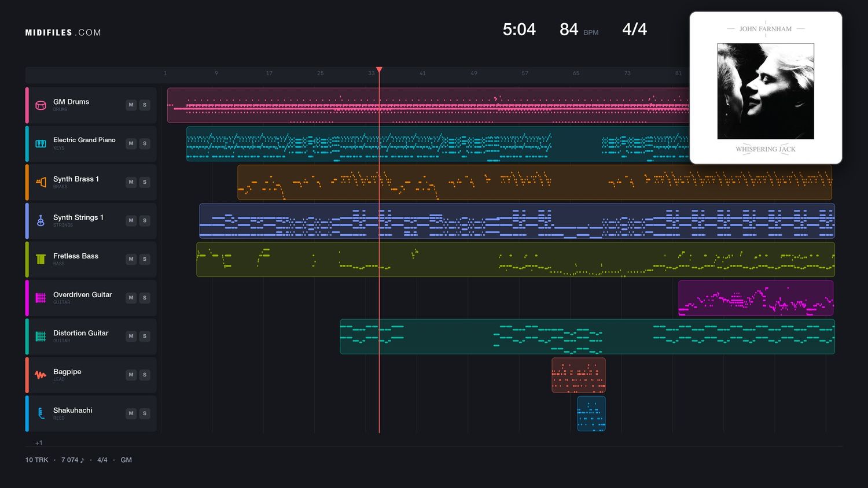The image size is (868, 488).
Task: Select the Bagpipe red clip
Action: click(579, 375)
